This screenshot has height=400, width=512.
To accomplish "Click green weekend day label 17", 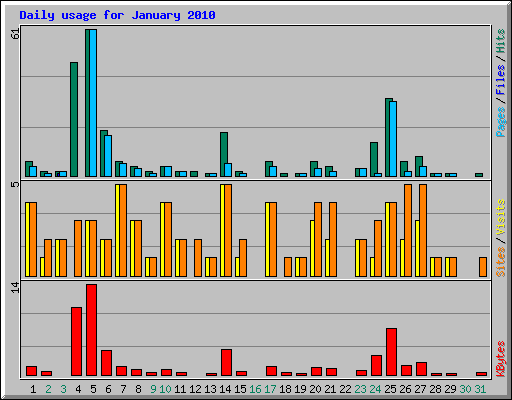I will click(270, 389).
